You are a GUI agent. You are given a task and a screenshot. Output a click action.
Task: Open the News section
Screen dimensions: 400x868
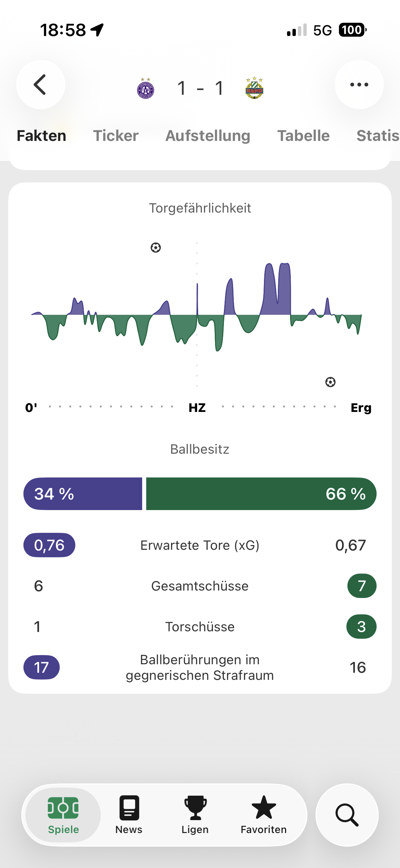[x=129, y=815]
